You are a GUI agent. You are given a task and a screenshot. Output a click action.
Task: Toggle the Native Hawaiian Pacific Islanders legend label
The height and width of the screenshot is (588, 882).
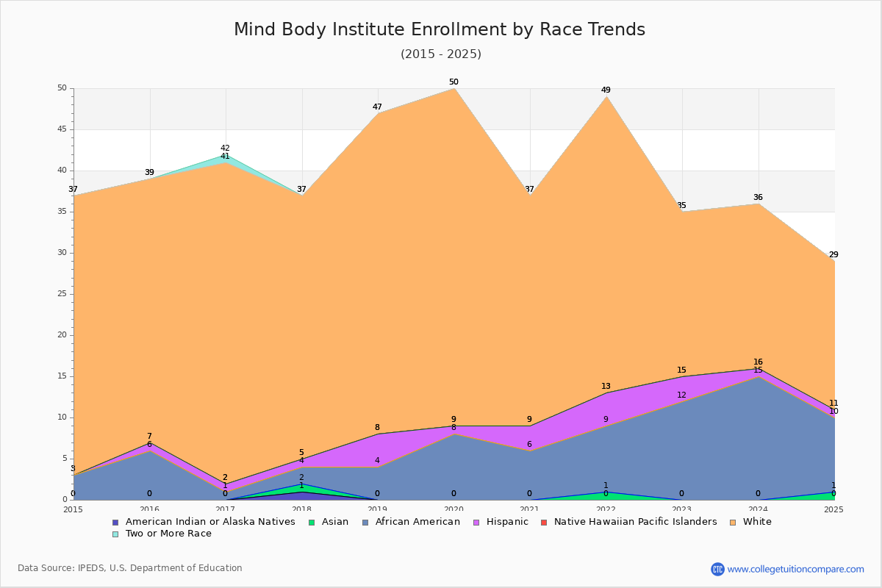pos(635,522)
